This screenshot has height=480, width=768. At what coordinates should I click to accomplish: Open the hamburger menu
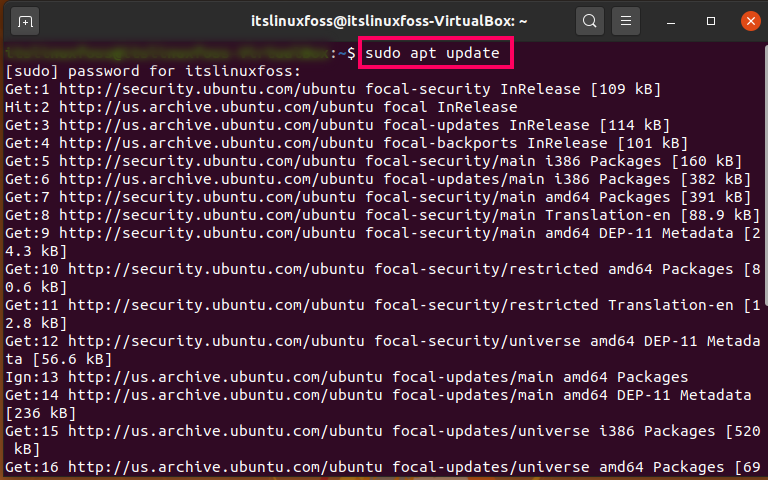(626, 21)
